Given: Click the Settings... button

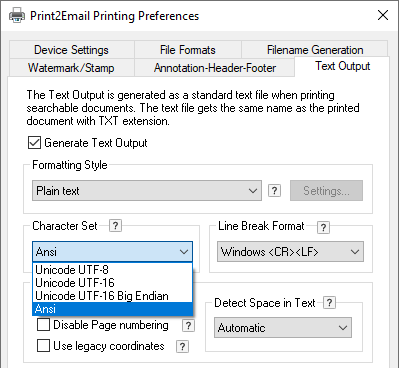Looking at the screenshot, I should pos(326,191).
